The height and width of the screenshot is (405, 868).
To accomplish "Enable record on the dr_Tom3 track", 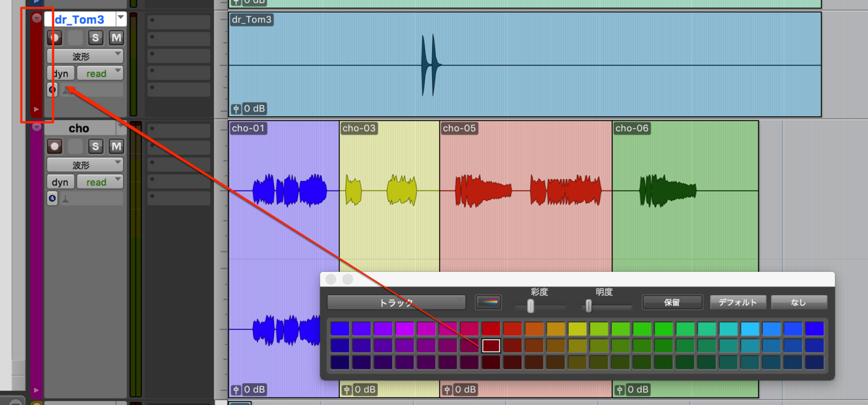I will pos(55,38).
